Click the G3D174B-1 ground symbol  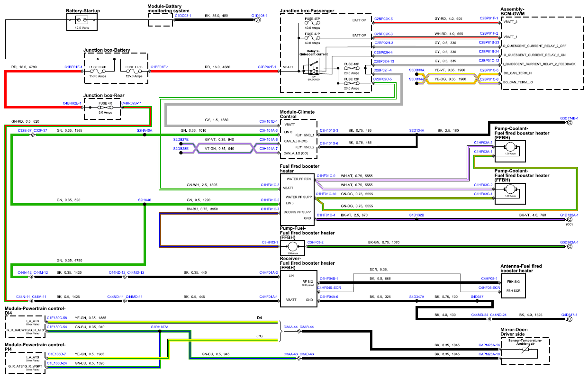coord(570,122)
